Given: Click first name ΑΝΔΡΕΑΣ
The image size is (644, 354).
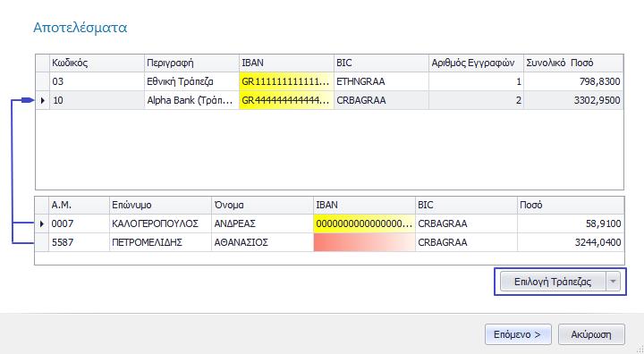Looking at the screenshot, I should click(262, 223).
